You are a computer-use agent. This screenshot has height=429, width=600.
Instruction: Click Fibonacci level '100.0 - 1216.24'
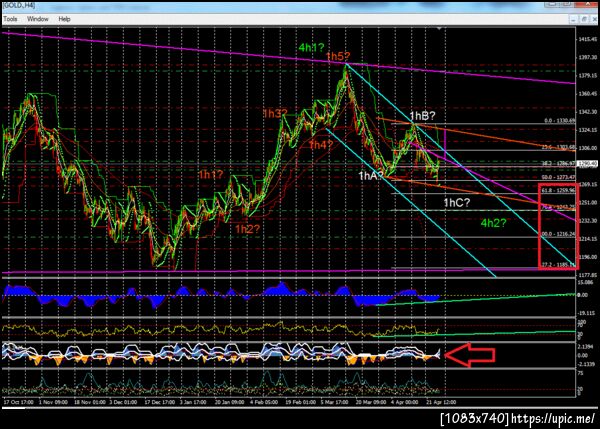tap(559, 234)
